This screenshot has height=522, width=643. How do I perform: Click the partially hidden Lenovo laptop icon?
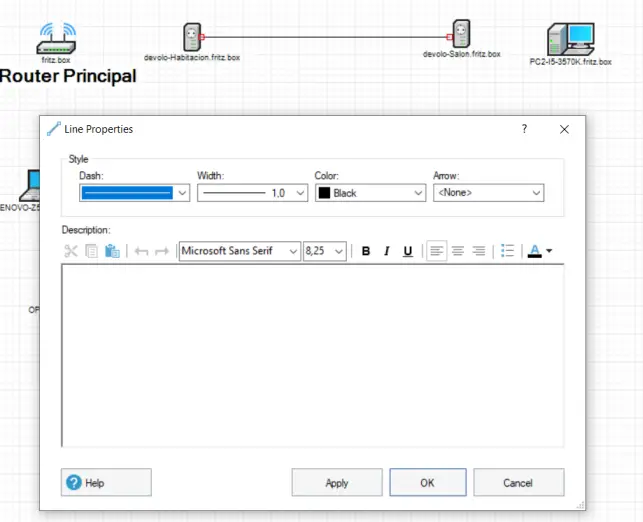coord(29,185)
